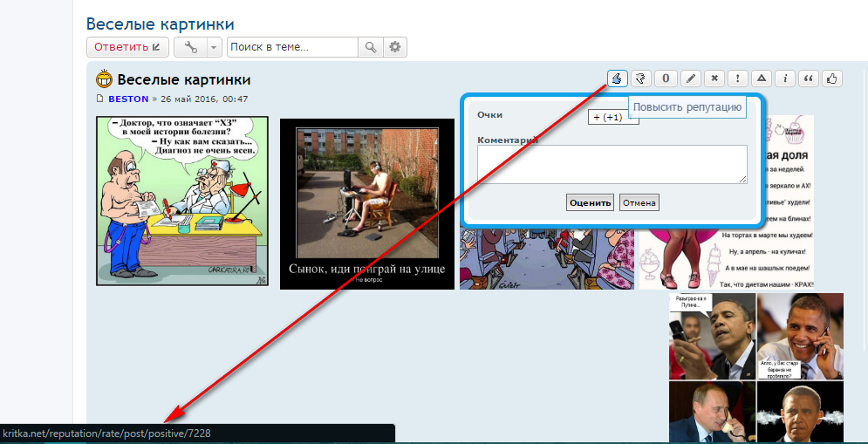Open the doctor cartoon image

click(x=182, y=201)
